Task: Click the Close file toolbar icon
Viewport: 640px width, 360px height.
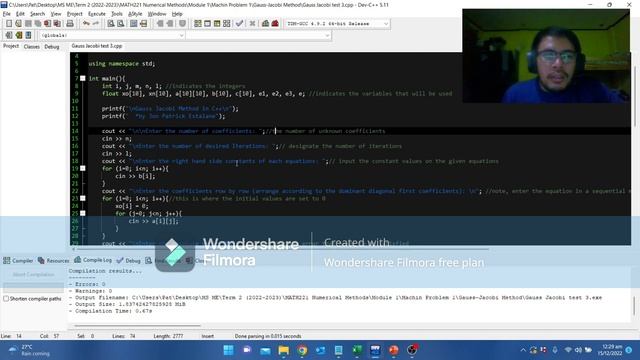Action: 47,24
